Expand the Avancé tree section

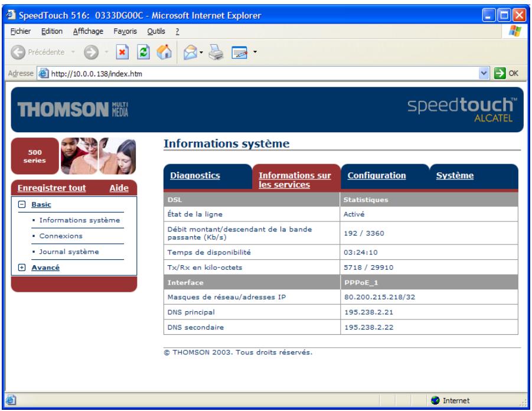[x=22, y=268]
